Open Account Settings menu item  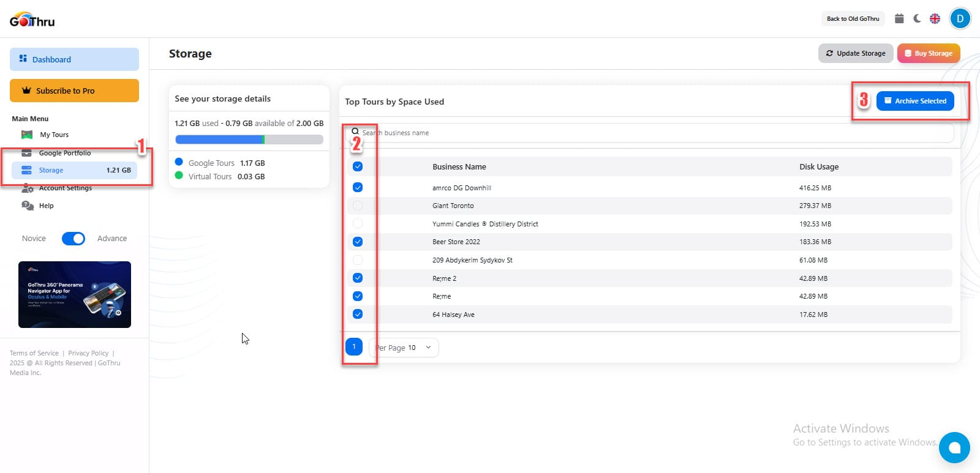pos(65,188)
